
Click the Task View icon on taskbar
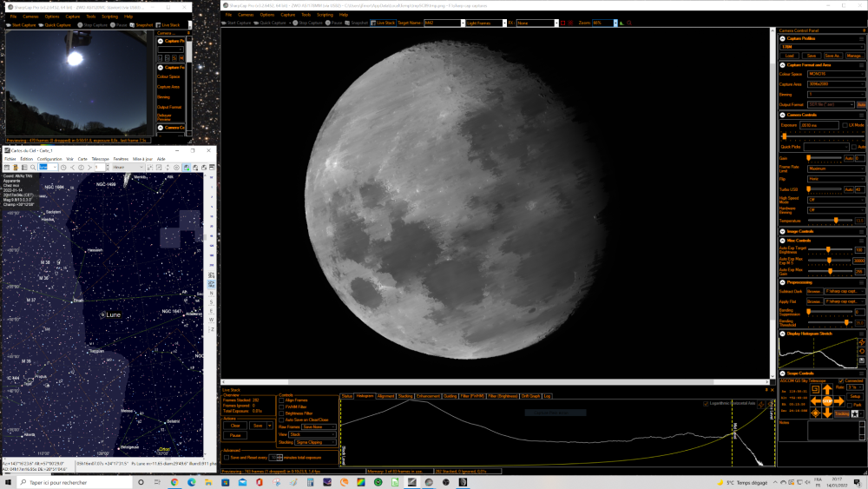point(157,482)
